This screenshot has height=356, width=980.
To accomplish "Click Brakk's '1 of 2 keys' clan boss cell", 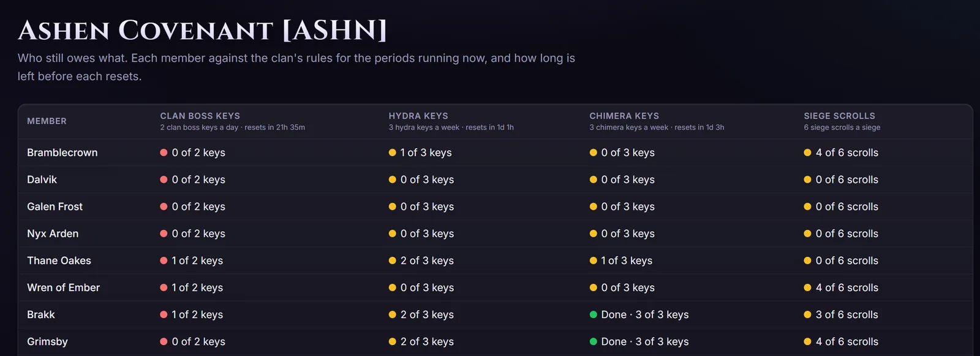I will (191, 314).
